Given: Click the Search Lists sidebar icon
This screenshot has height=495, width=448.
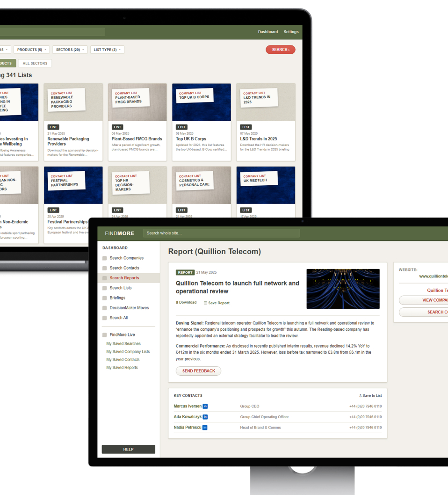Looking at the screenshot, I should click(x=104, y=288).
